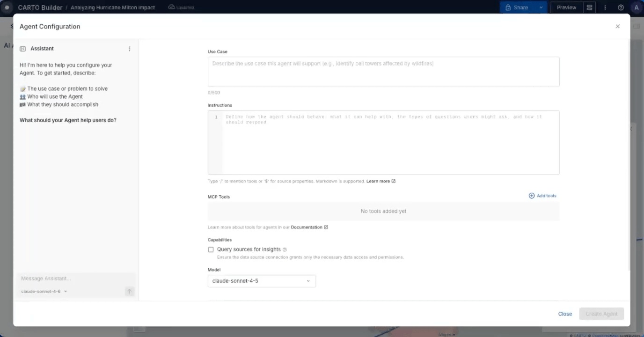Open the top bar three-dot options menu
This screenshot has width=644, height=337.
tap(605, 7)
